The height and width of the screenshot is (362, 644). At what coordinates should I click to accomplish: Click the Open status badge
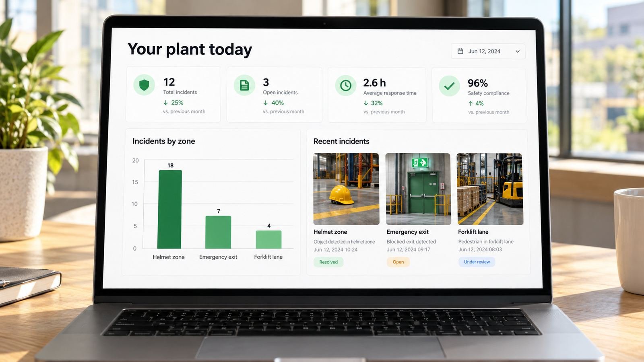click(x=398, y=262)
